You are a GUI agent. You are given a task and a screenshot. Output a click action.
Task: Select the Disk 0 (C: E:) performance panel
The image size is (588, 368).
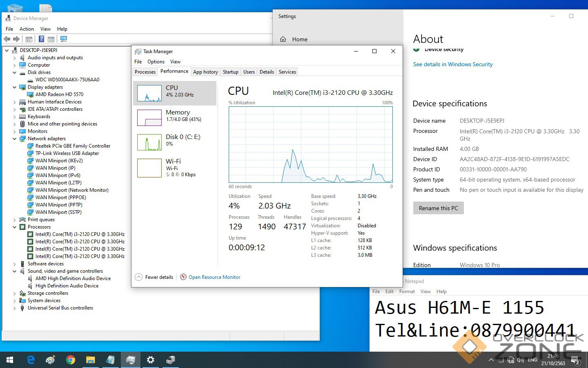coord(175,142)
